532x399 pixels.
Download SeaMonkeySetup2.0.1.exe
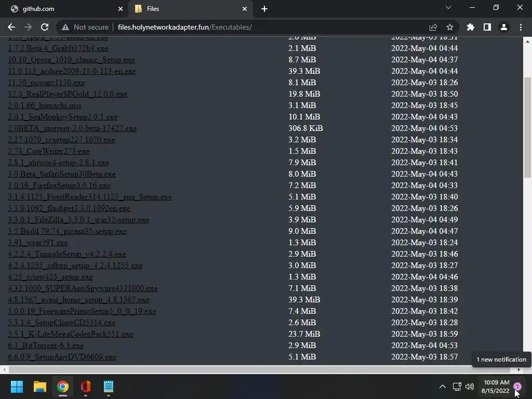(62, 117)
